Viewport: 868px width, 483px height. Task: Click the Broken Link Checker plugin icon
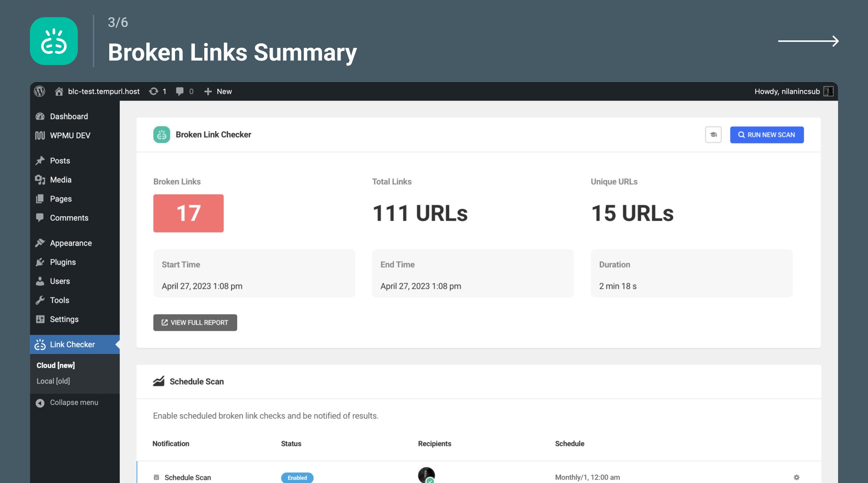pos(162,135)
